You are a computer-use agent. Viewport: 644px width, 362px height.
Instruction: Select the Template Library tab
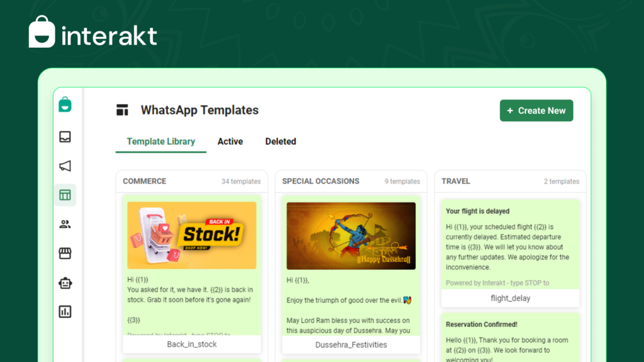point(160,141)
